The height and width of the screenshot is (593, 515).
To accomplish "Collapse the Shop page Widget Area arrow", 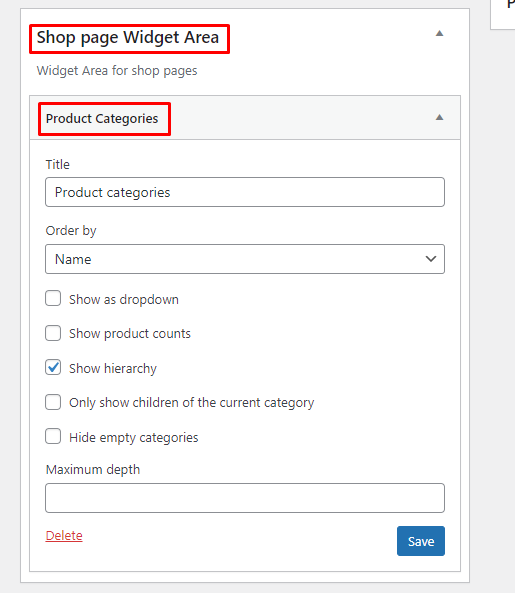I will coord(439,34).
